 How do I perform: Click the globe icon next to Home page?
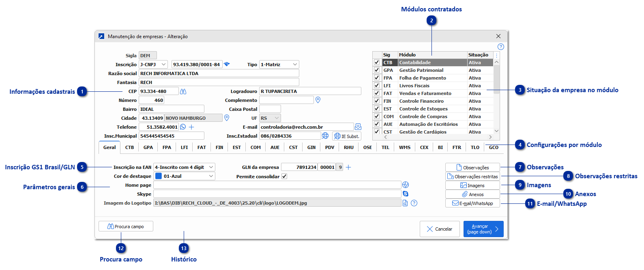(x=406, y=185)
